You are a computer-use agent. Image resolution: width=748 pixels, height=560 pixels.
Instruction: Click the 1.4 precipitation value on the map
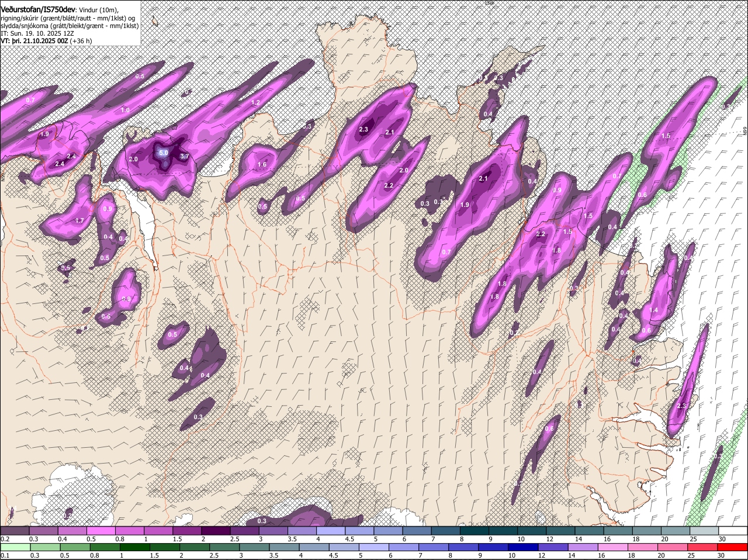(654, 310)
